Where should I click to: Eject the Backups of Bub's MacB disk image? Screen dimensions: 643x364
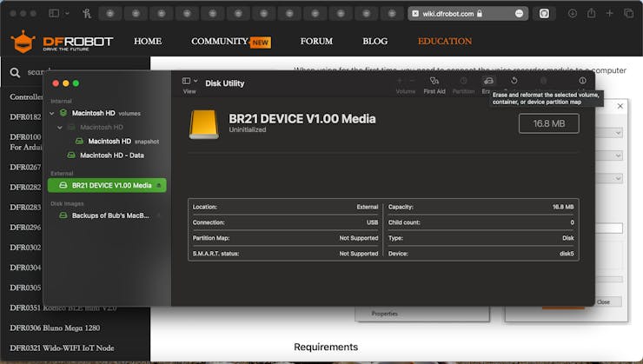coord(159,215)
